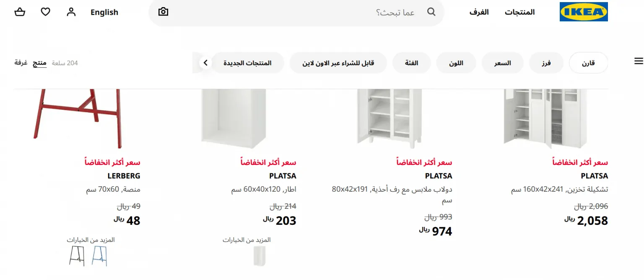Select the blue LERBERG trestle variant

[99, 256]
